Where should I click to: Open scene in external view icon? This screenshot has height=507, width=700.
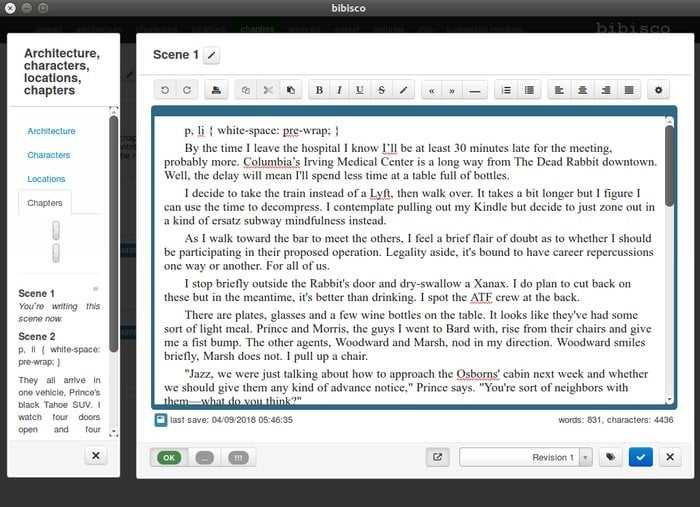[x=438, y=457]
